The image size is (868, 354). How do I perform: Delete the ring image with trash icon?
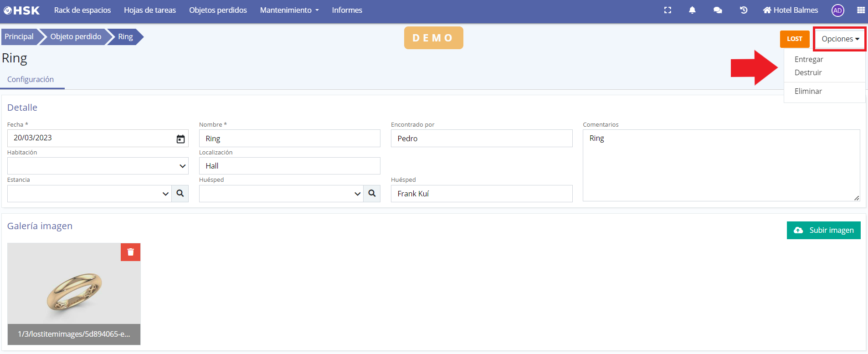(x=130, y=252)
